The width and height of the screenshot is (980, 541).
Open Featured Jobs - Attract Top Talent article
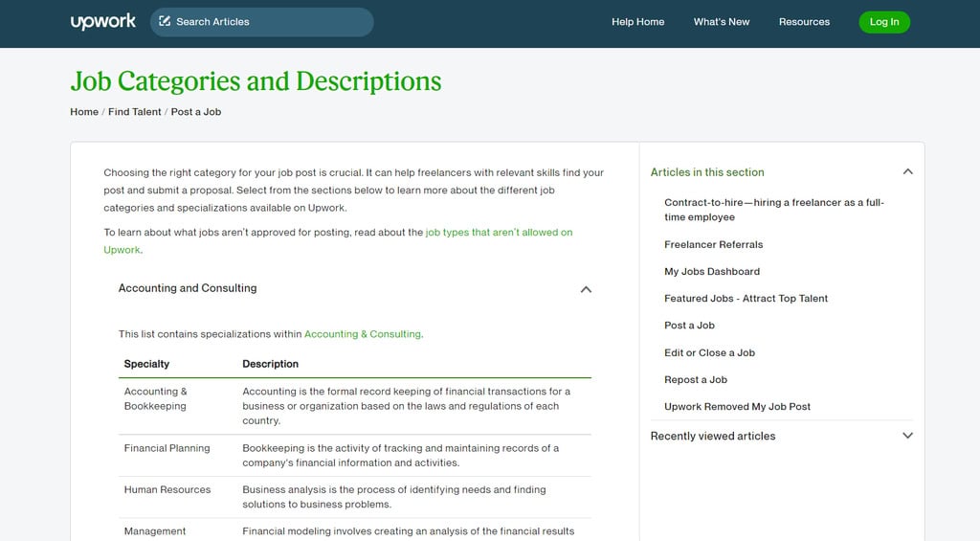pyautogui.click(x=746, y=299)
